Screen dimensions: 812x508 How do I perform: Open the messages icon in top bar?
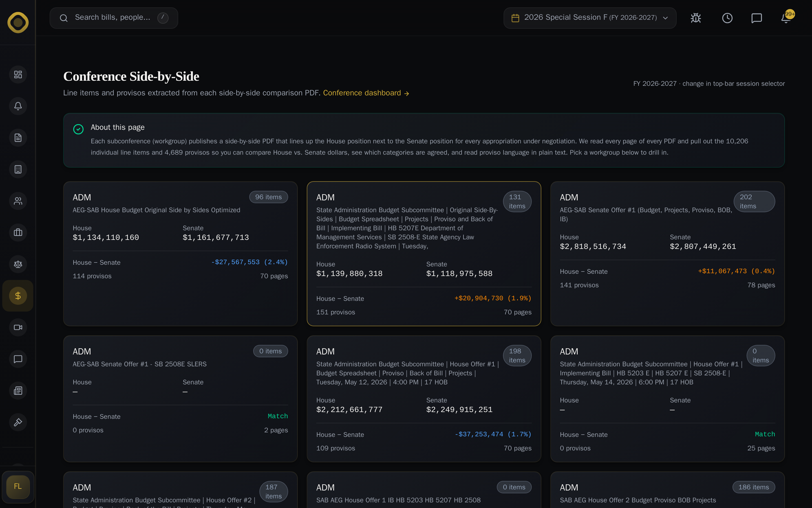(x=757, y=18)
